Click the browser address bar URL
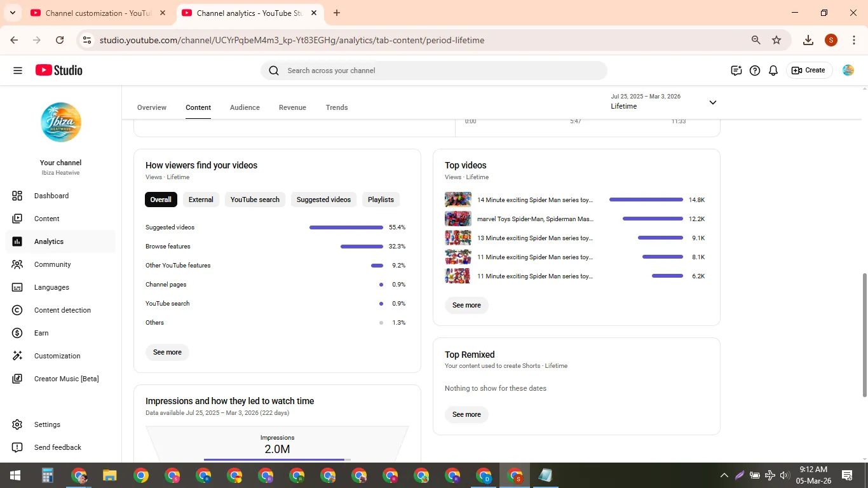This screenshot has height=488, width=868. [x=292, y=40]
